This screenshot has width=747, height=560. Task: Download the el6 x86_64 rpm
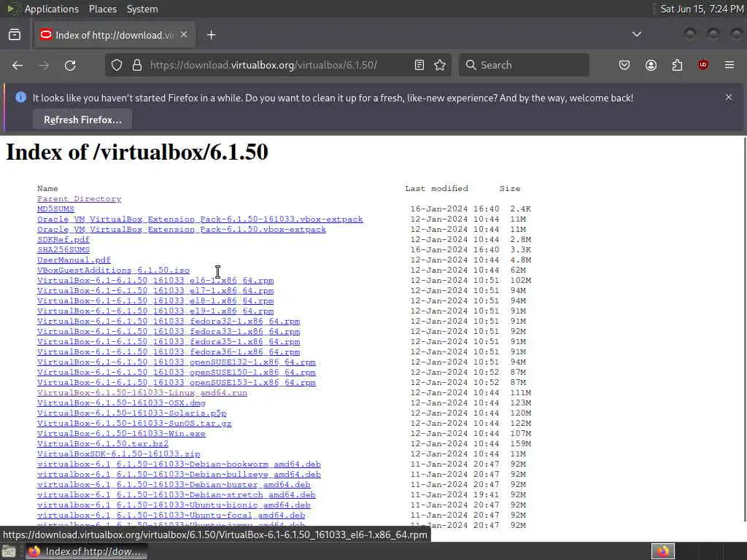155,280
